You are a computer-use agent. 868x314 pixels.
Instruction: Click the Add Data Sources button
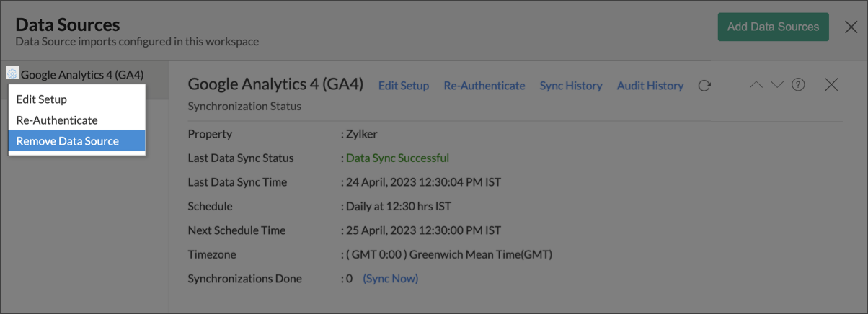(773, 27)
